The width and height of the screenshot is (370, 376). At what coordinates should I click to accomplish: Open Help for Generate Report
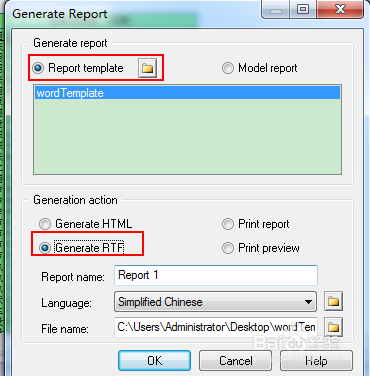pos(316,361)
